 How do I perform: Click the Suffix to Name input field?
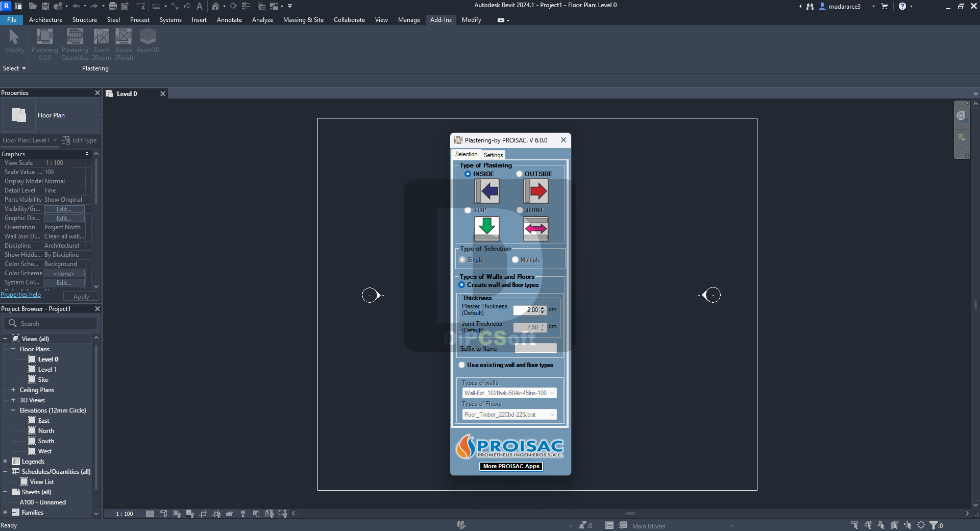(535, 348)
